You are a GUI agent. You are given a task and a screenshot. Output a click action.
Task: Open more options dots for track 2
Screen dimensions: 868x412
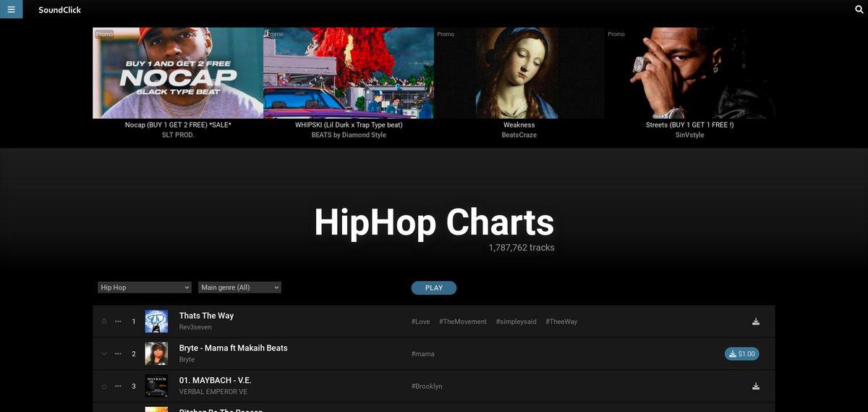(x=118, y=354)
